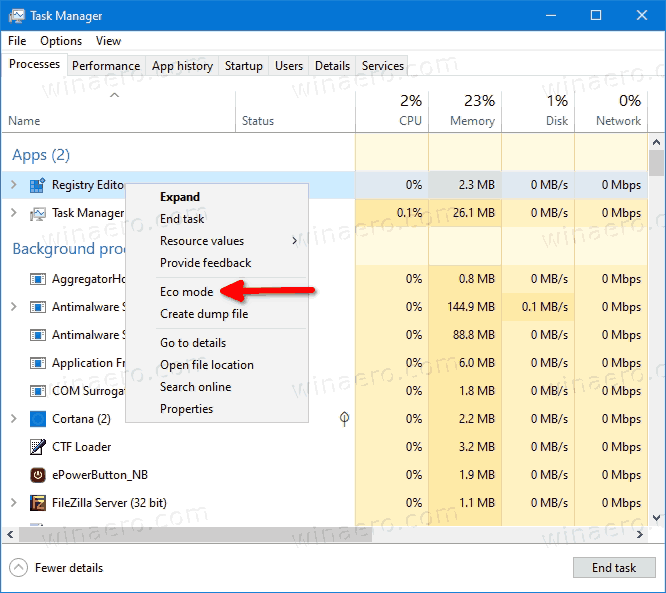Open the Startup tab
Screen dimensions: 666x593
tap(244, 66)
